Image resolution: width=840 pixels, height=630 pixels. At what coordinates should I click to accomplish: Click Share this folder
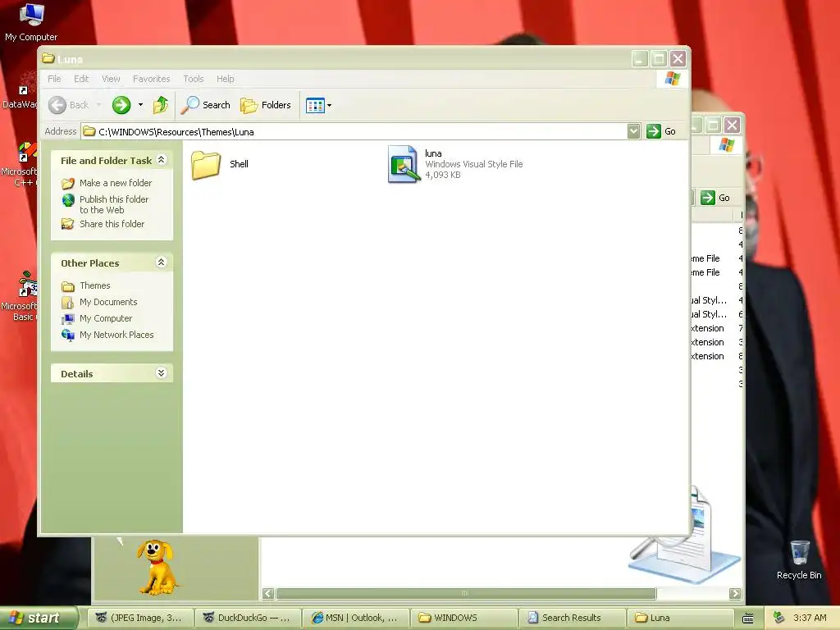click(x=112, y=224)
